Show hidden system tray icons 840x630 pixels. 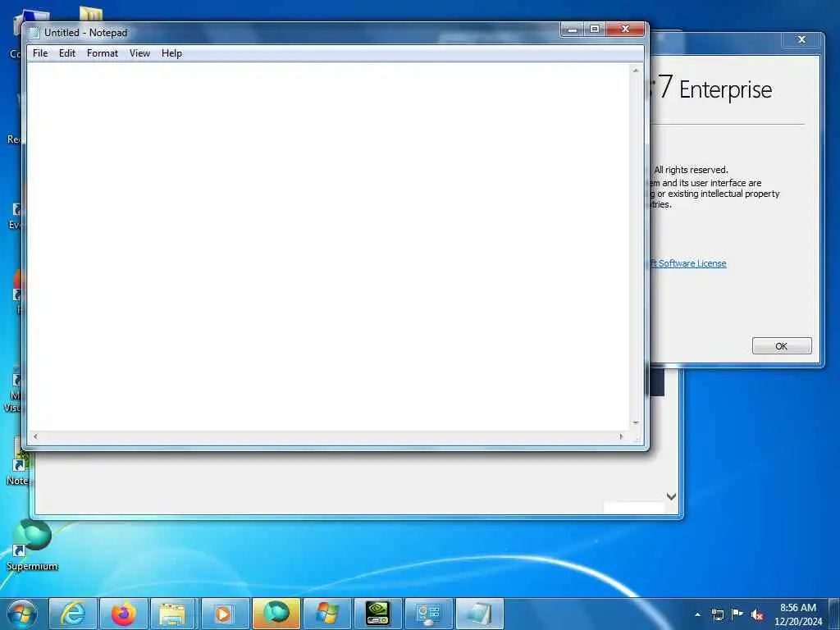coord(697,615)
